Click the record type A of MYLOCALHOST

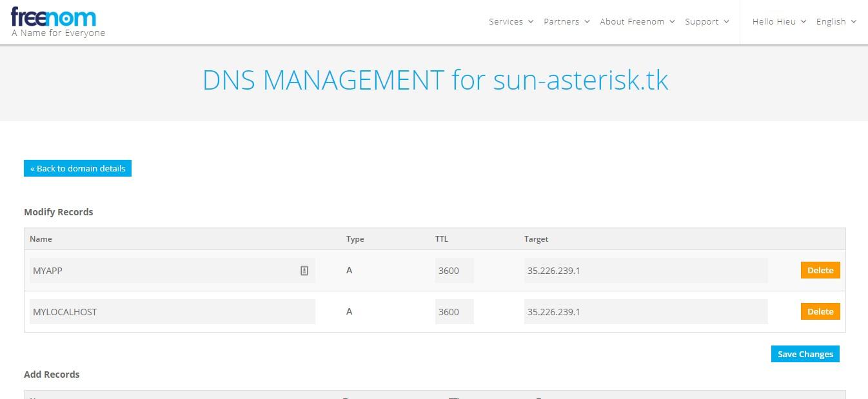[349, 311]
